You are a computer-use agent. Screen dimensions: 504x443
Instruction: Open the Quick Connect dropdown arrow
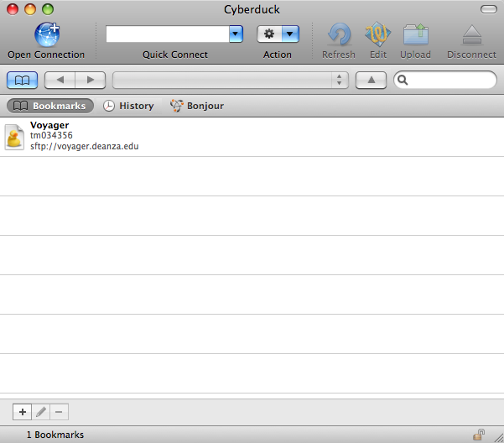coord(236,34)
